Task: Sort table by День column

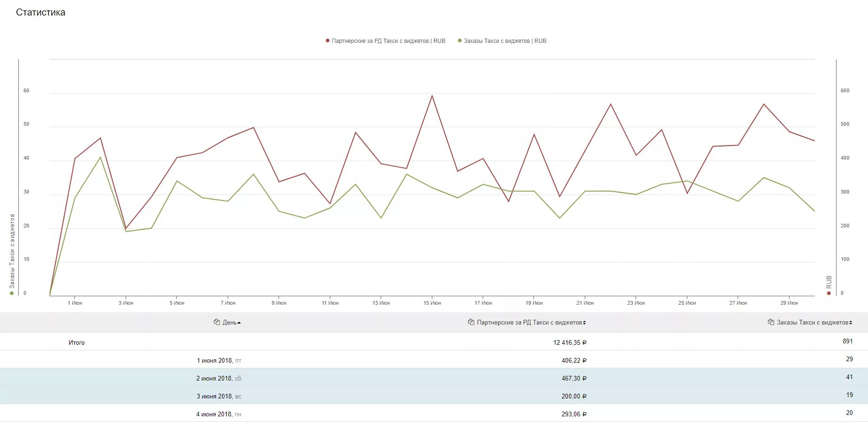Action: (x=231, y=323)
